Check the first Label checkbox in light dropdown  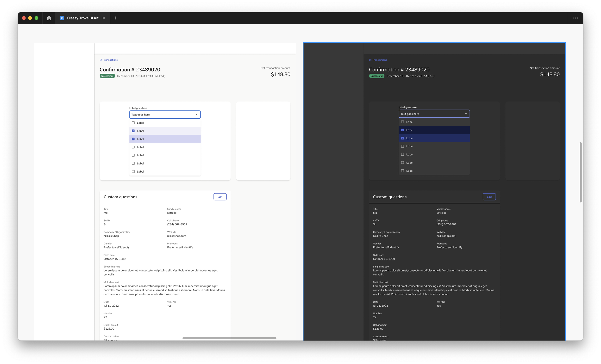pyautogui.click(x=133, y=123)
